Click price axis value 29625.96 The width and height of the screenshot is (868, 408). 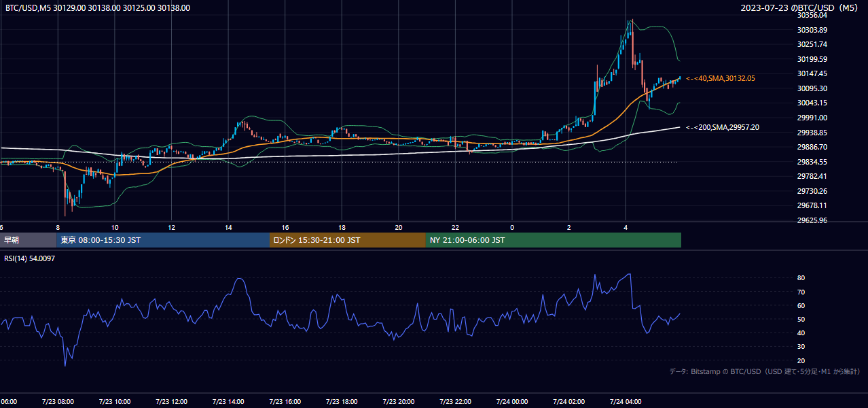click(x=812, y=220)
